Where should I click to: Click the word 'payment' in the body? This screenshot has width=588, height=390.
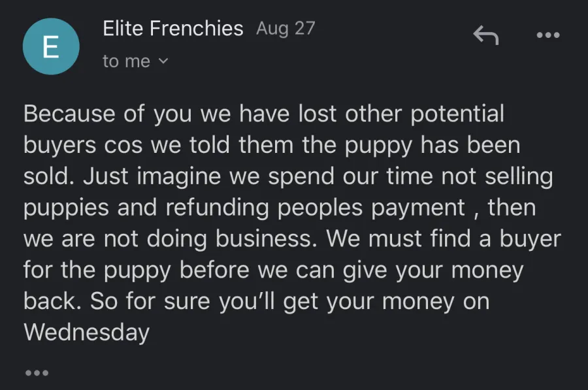click(418, 207)
